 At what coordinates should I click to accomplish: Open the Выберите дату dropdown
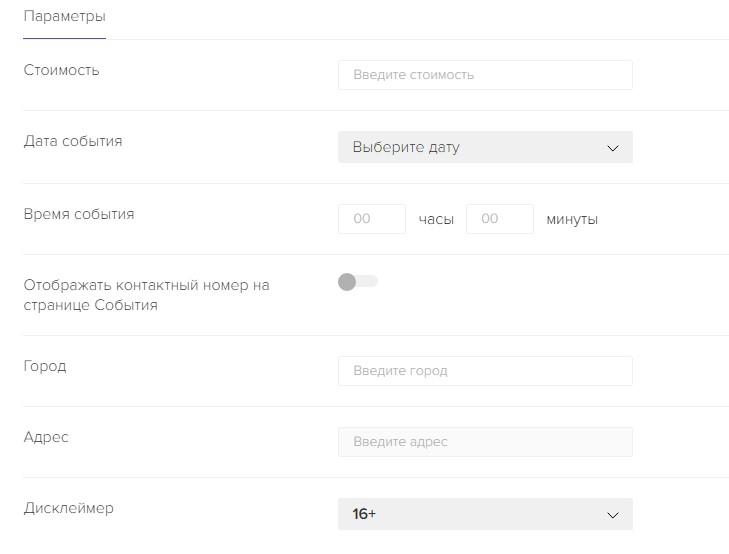point(470,147)
